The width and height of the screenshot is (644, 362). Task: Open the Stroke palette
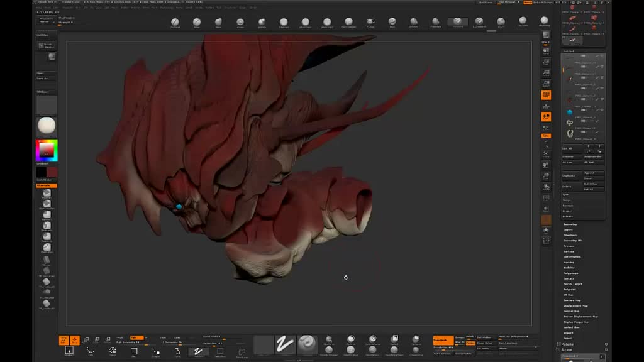567,349
